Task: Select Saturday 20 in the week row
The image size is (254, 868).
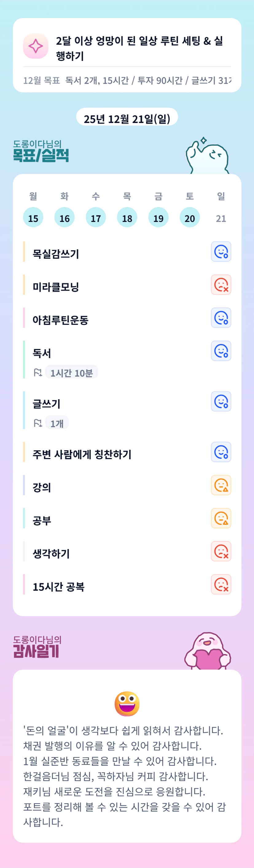Action: tap(190, 218)
